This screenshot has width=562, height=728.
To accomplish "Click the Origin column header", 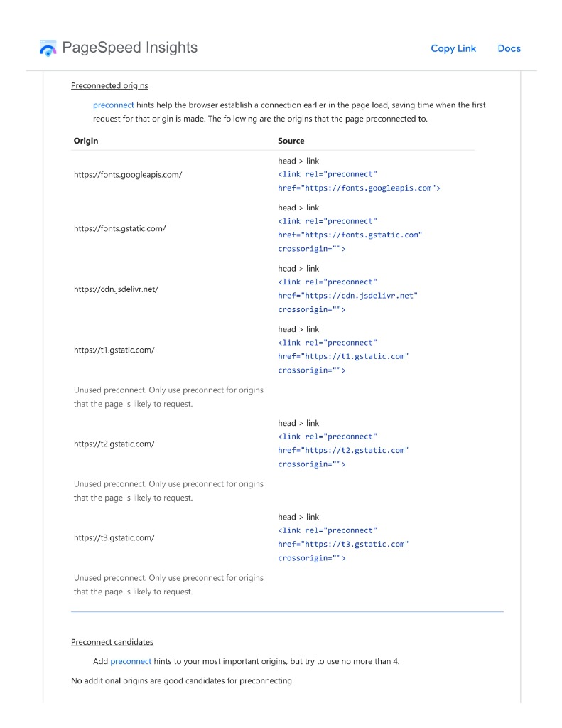I will pos(86,141).
